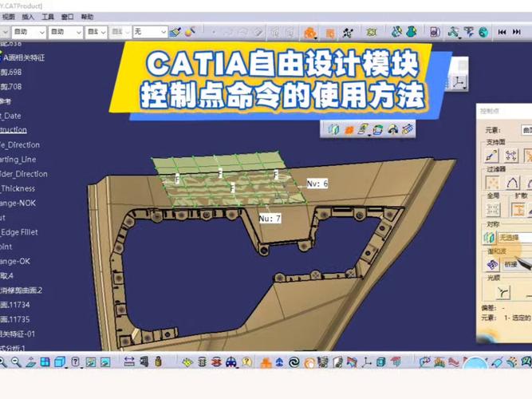Select the 'ange-OK' tree item
Viewport: 532px width, 399px height.
tap(15, 262)
